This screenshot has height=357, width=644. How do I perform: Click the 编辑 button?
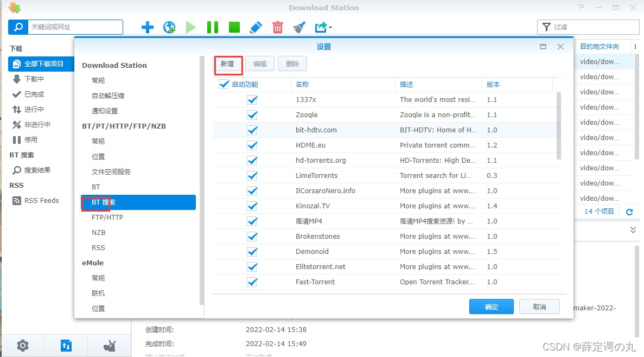(259, 63)
